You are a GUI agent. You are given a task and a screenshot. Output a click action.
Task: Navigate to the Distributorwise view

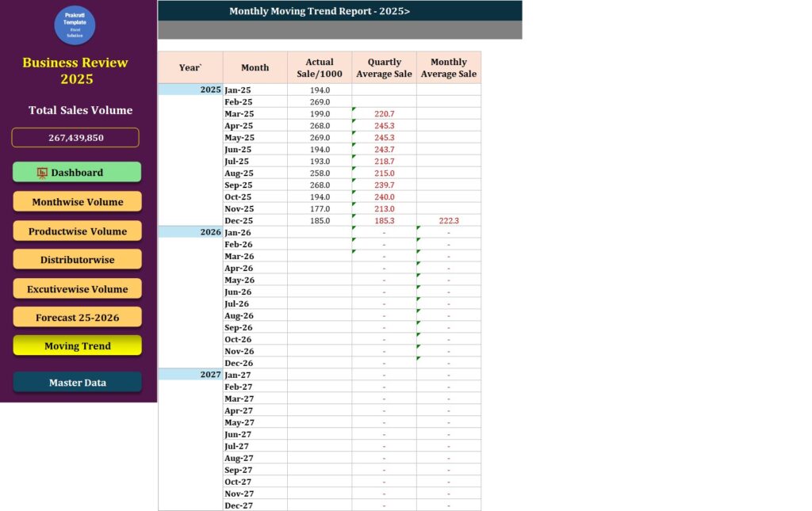click(77, 259)
